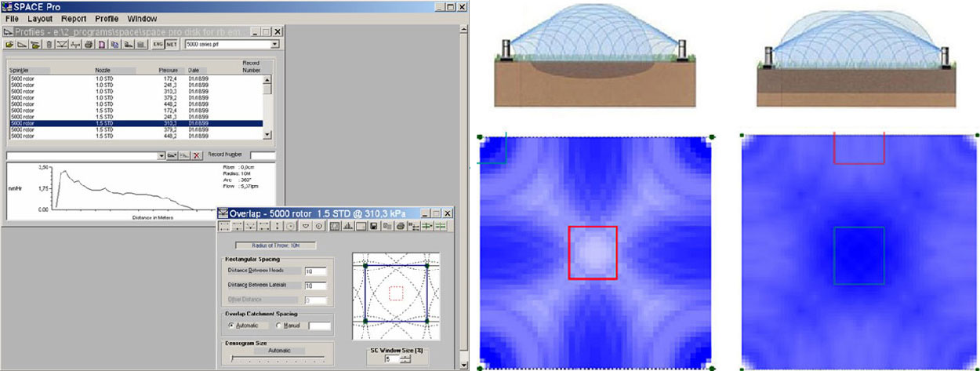The width and height of the screenshot is (980, 371).
Task: Select the Manual catchment spacing radio button
Action: click(280, 326)
